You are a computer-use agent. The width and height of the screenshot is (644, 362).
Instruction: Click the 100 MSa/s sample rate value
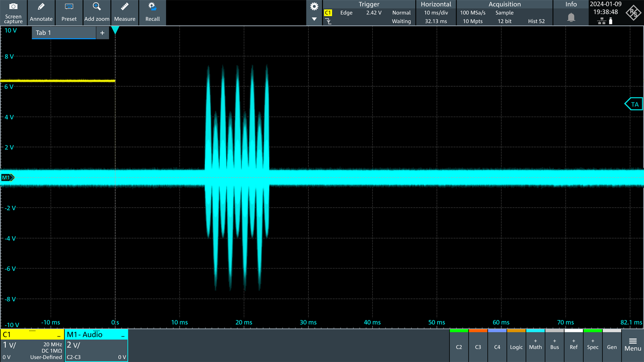tap(472, 12)
